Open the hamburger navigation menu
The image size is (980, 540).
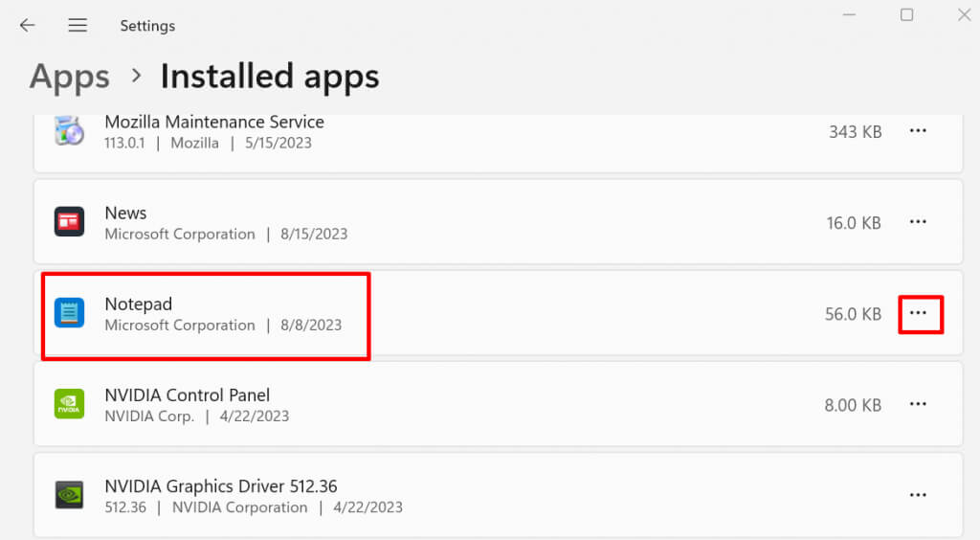click(x=78, y=26)
